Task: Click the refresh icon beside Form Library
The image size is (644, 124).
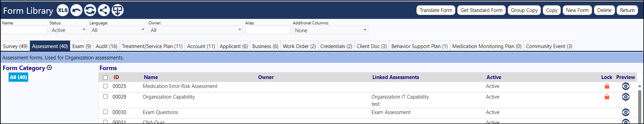Action: [90, 10]
